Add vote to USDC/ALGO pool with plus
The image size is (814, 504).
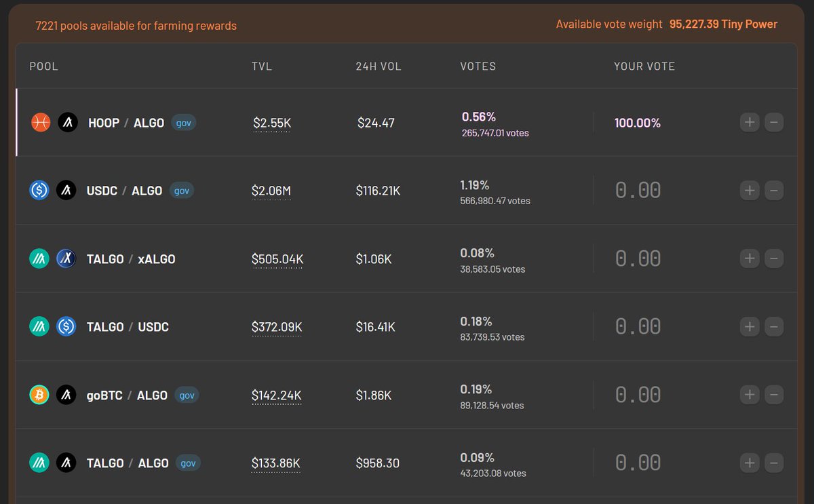click(x=750, y=191)
